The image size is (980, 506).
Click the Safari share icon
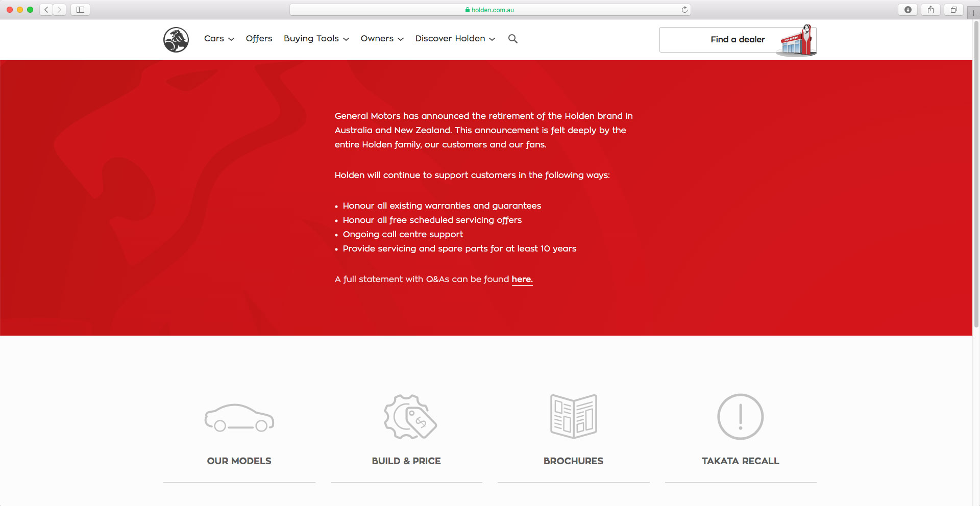click(x=930, y=10)
